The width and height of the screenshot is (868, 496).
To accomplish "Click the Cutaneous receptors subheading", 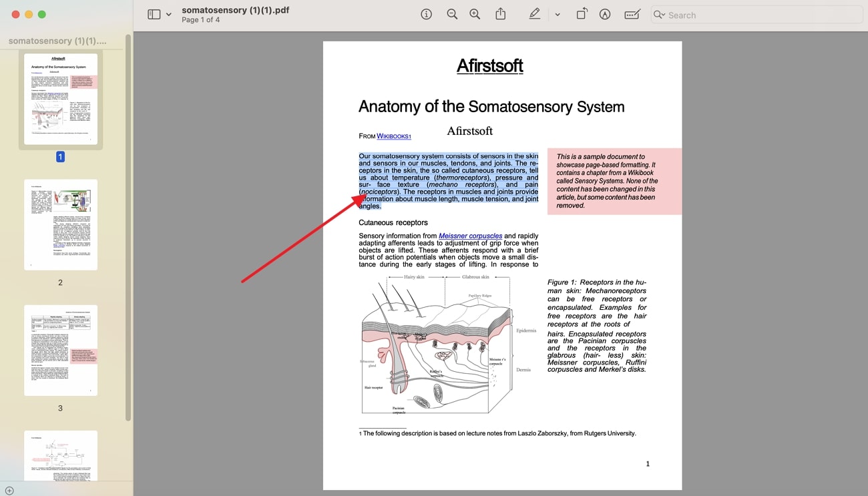I will pyautogui.click(x=393, y=222).
